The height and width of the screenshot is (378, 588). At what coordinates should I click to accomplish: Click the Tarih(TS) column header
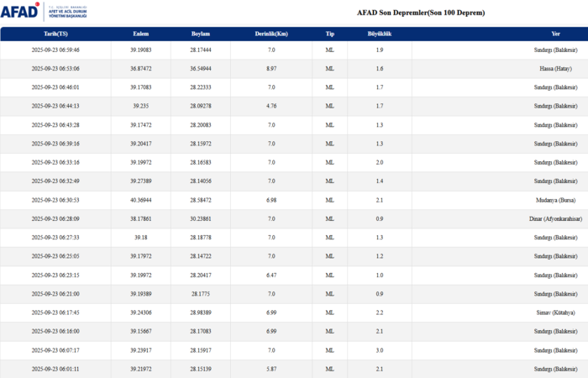(55, 34)
